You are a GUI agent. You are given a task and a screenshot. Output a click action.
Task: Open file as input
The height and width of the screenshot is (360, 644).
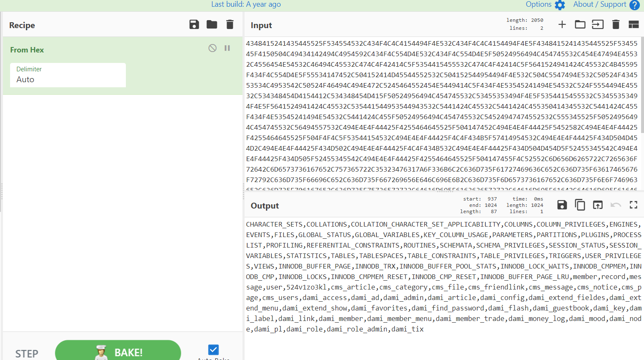click(x=598, y=24)
